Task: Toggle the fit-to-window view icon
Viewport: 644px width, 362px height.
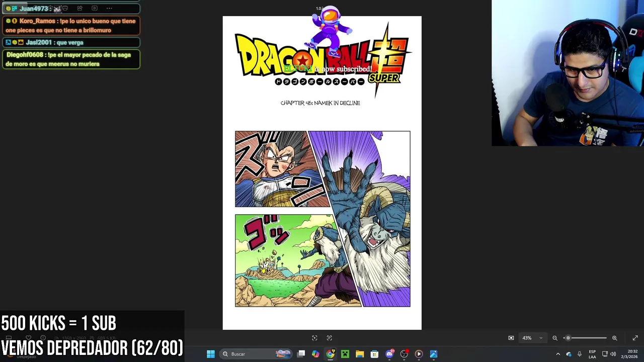Action: pos(511,338)
